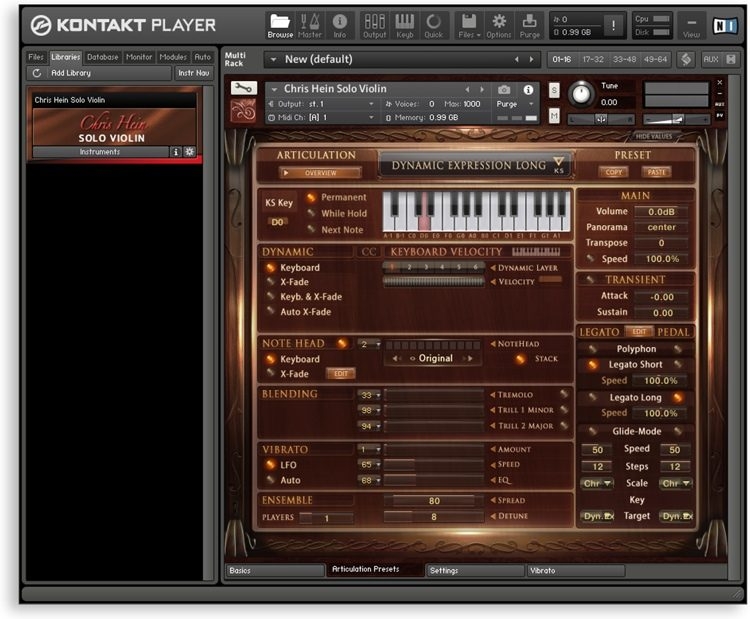Switch to the Files tab
Screen dimensions: 750x619
(36, 57)
